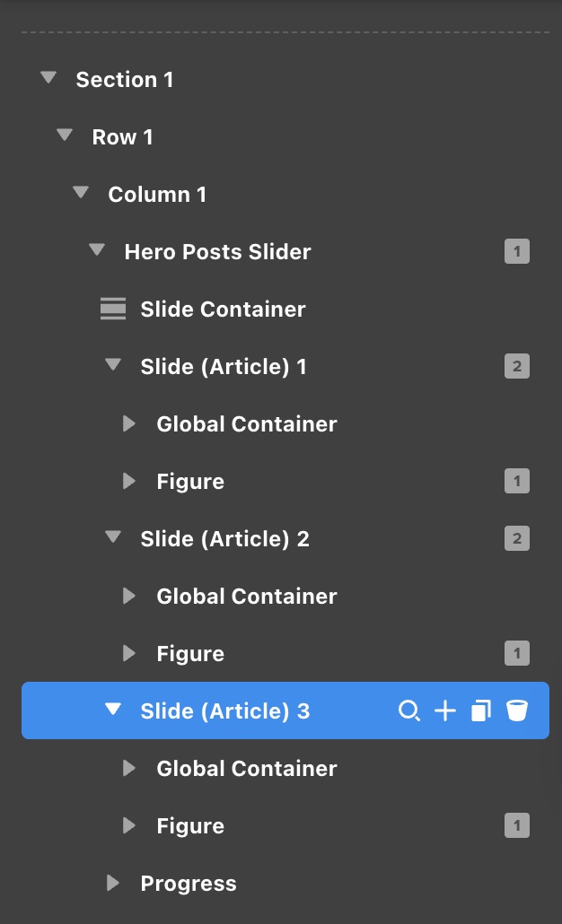This screenshot has width=562, height=924.
Task: Expand Figure under Slide (Article) 2
Action: click(x=129, y=653)
